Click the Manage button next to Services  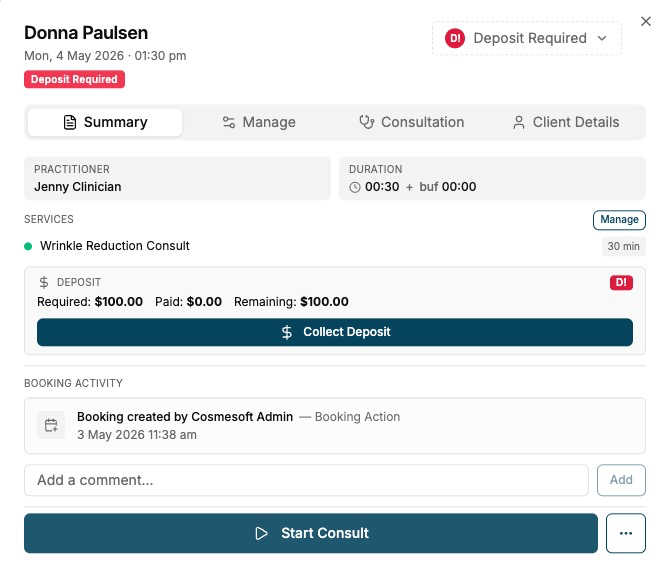pyautogui.click(x=619, y=220)
